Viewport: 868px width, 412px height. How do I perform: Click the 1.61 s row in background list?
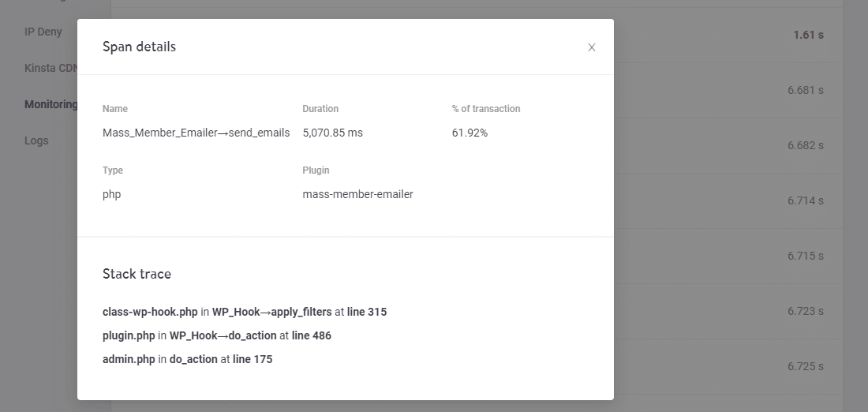pyautogui.click(x=808, y=35)
